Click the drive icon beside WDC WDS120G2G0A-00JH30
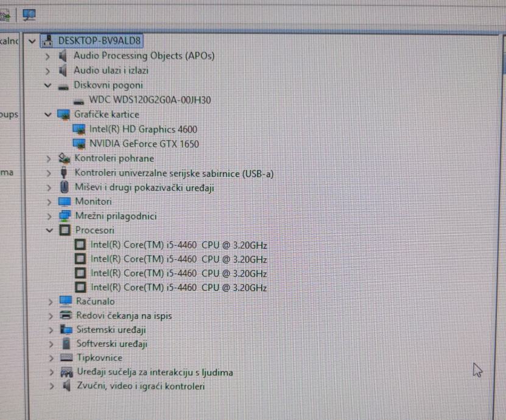 click(79, 102)
